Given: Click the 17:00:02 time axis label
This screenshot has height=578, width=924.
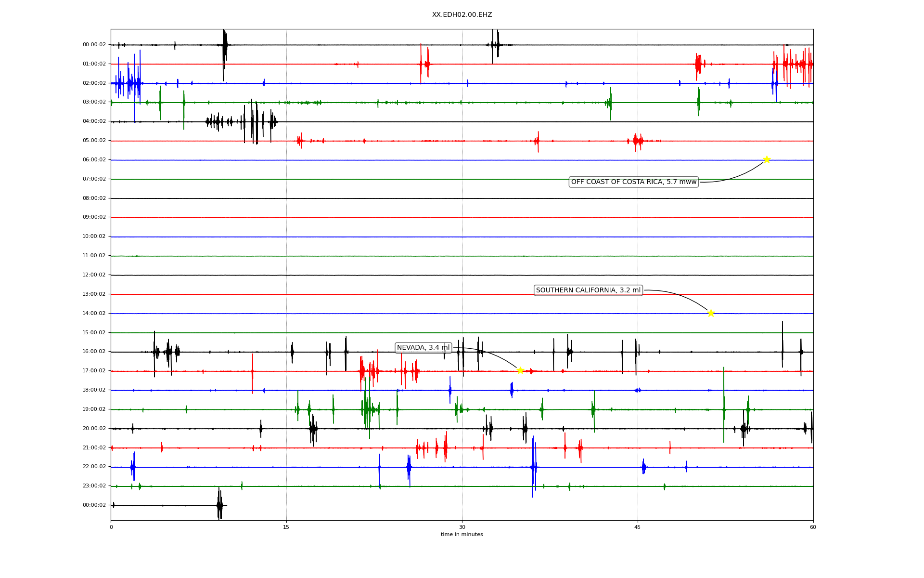Looking at the screenshot, I should tap(94, 371).
